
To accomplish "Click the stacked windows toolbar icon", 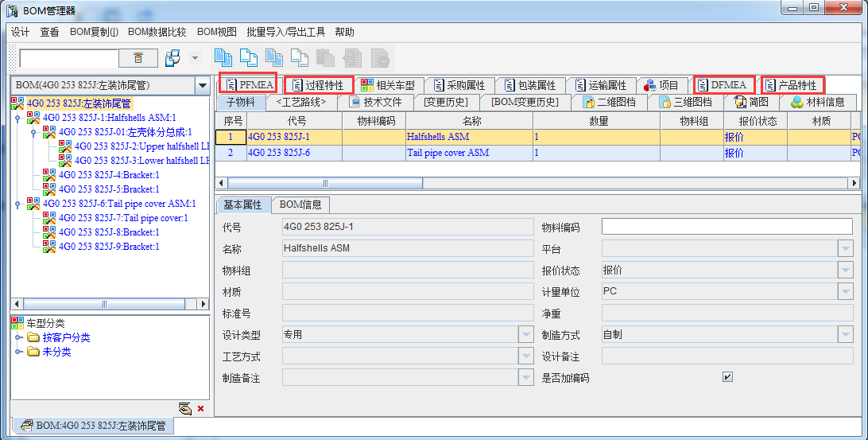I will (173, 57).
